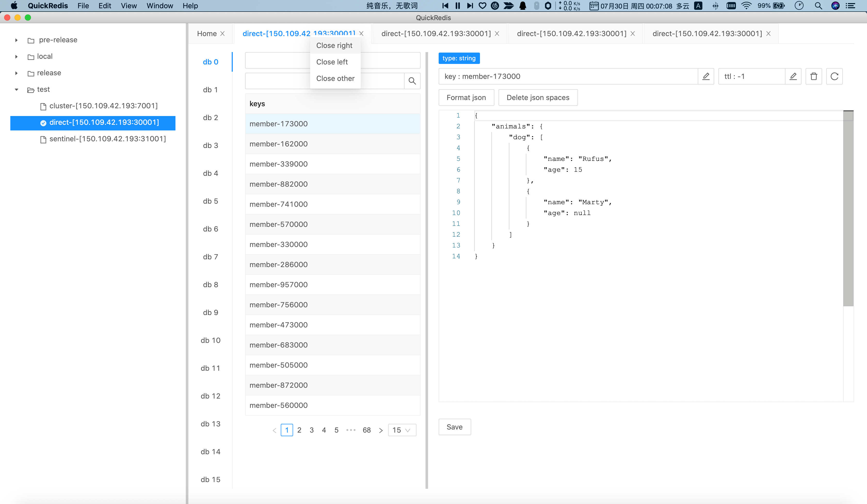Switch to db 3 tab

pos(210,145)
